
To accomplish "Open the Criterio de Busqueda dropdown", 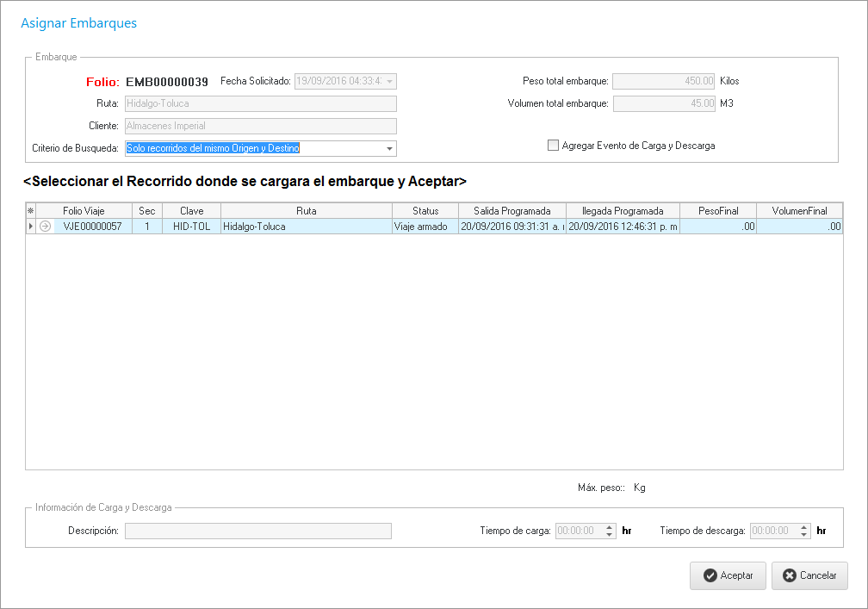I will 389,149.
